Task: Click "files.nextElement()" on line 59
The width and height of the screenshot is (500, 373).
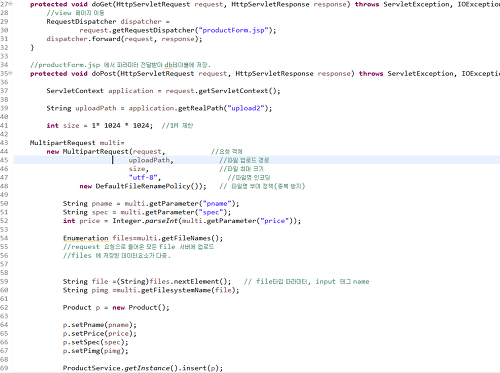Action: point(190,282)
